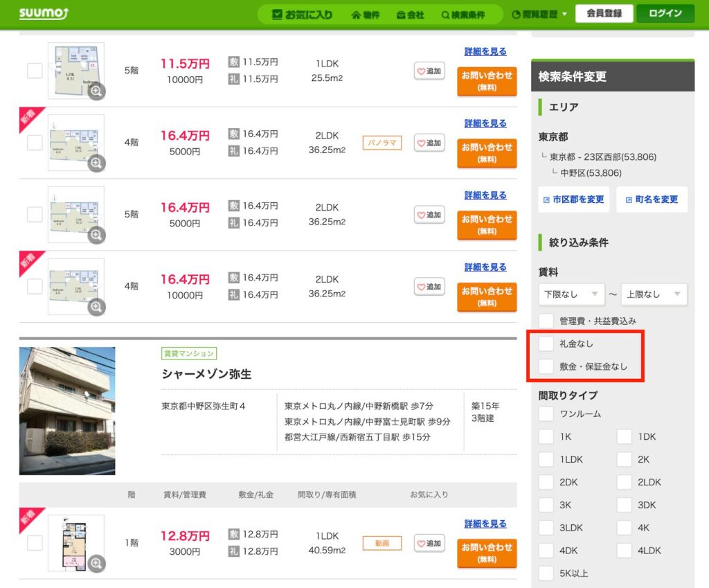Open 検索条件 in the header navigation

pyautogui.click(x=463, y=15)
